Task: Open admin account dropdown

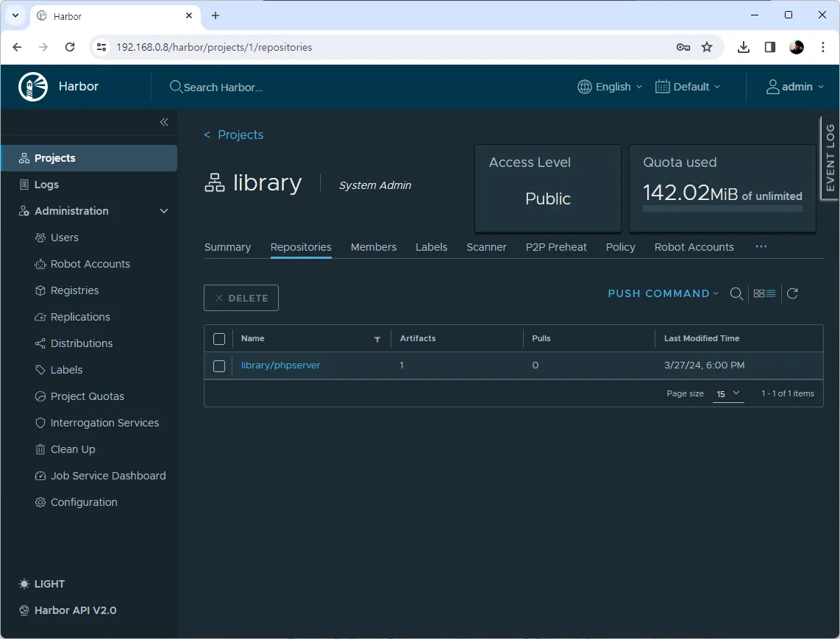Action: pos(795,87)
